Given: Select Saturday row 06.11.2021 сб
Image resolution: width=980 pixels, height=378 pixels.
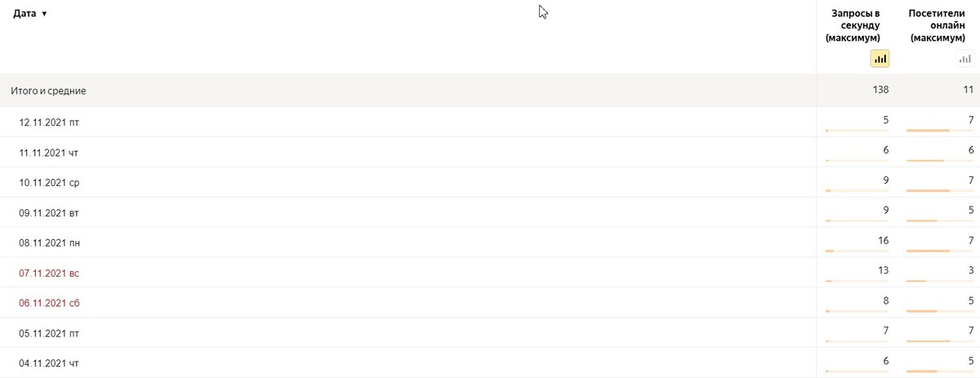Looking at the screenshot, I should point(490,303).
